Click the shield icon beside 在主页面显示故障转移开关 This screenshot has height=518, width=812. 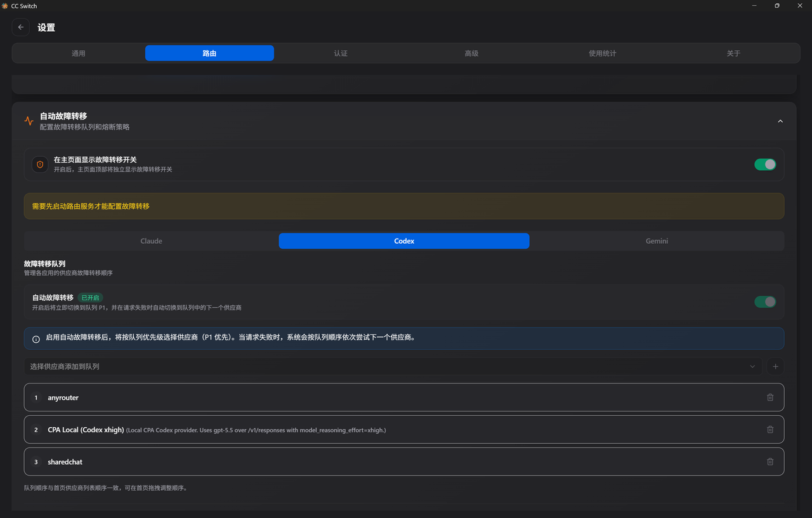click(40, 164)
